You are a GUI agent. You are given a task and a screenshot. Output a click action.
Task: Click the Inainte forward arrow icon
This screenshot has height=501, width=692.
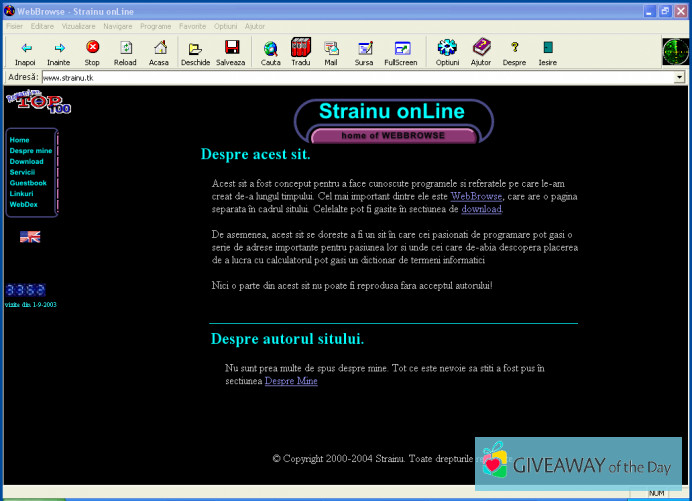click(59, 47)
